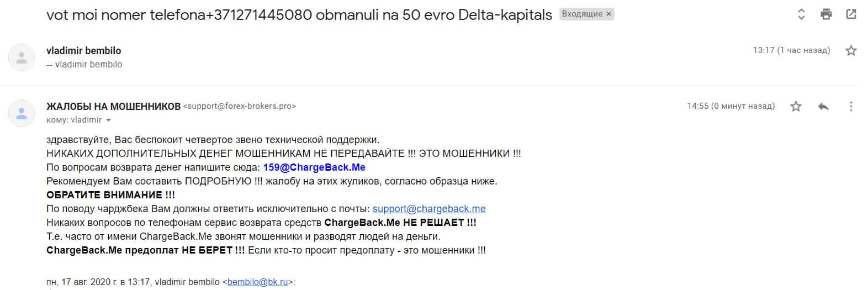
Task: Click sender name ЖАЛОБЫ НА МОШЕННИКОВ
Action: (x=113, y=106)
